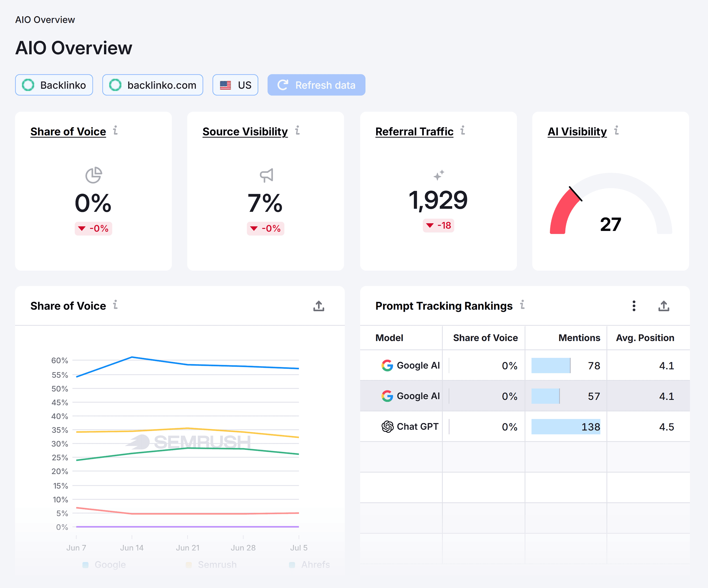Click the AIO Overview breadcrumb

tap(45, 20)
